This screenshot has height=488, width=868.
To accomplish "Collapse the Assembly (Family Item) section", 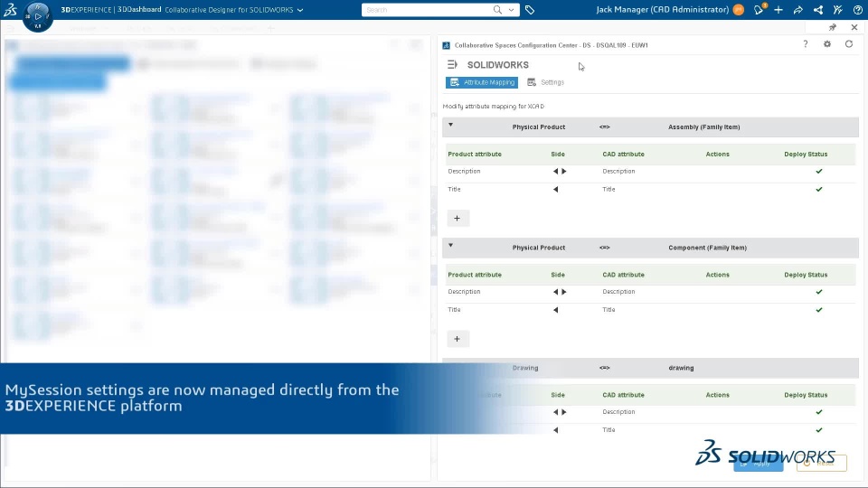I will click(450, 125).
